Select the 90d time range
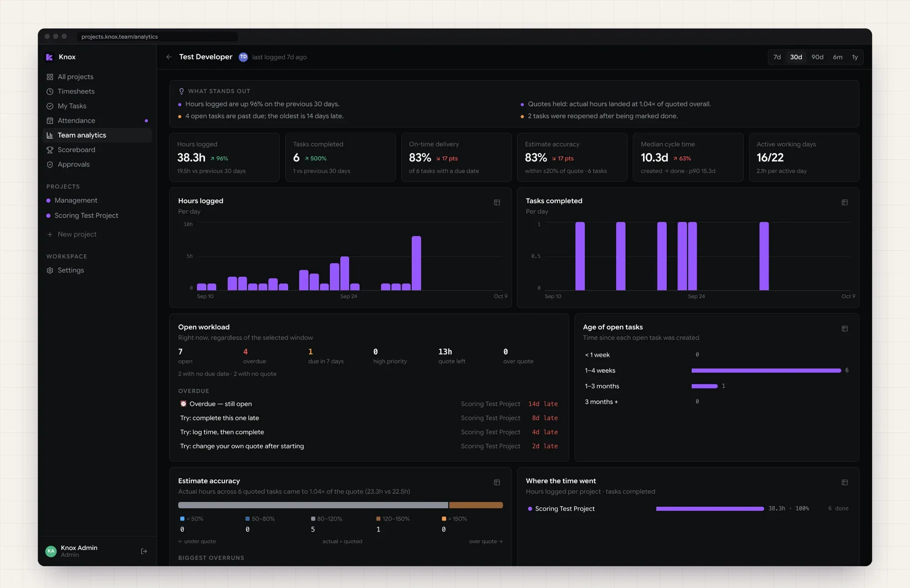The image size is (910, 588). pyautogui.click(x=817, y=57)
